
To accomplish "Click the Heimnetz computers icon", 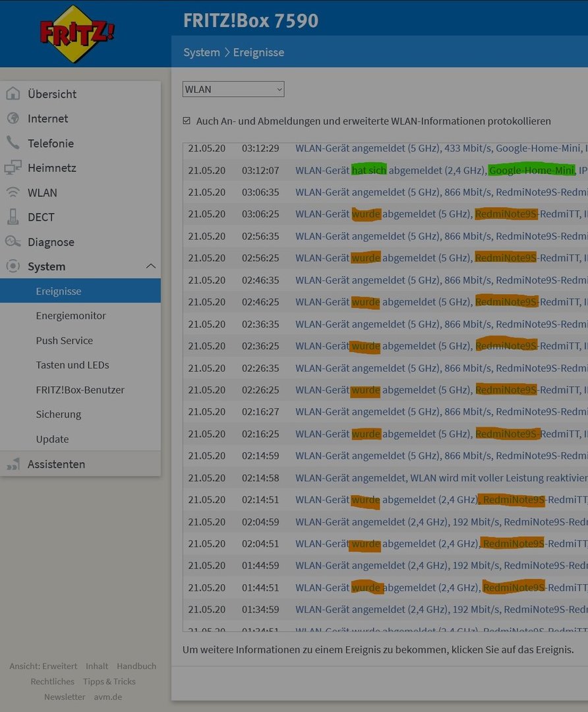I will pos(13,167).
